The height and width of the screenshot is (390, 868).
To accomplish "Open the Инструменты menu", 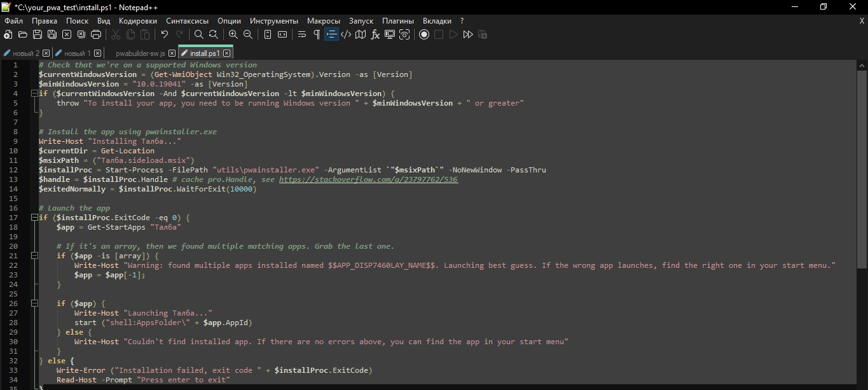I will (274, 21).
